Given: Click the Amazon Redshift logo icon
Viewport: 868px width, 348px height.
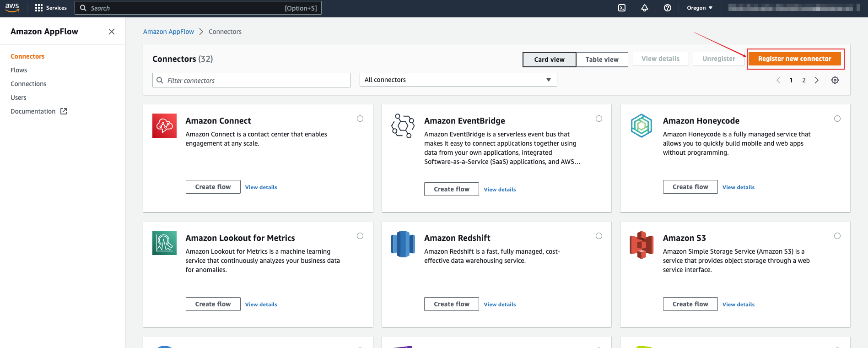Looking at the screenshot, I should point(403,244).
